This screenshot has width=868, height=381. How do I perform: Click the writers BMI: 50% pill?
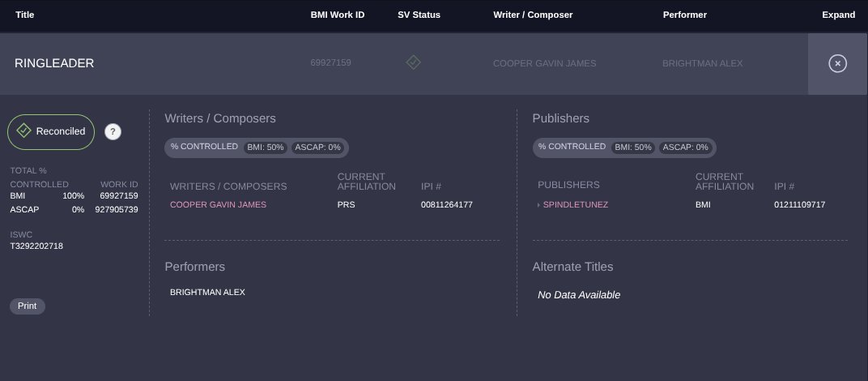(x=265, y=148)
